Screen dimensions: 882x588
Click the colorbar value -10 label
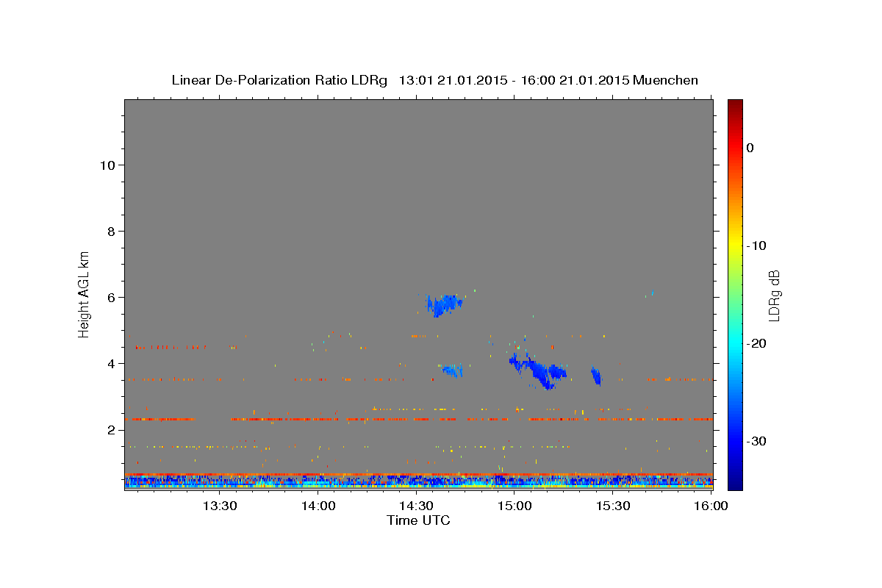[x=757, y=245]
